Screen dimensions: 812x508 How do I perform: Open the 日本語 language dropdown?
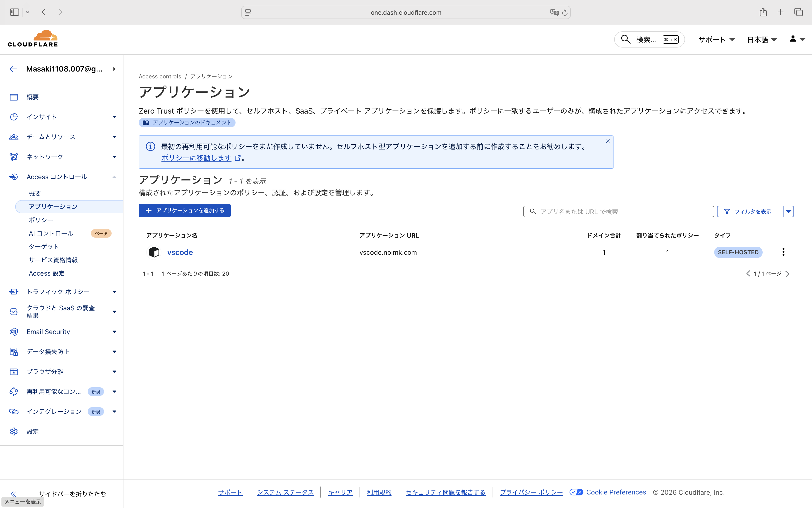click(762, 39)
